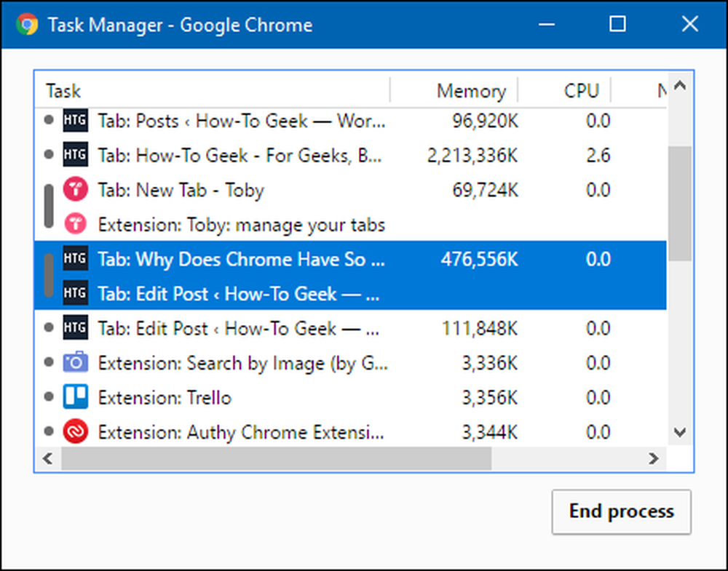The width and height of the screenshot is (728, 571).
Task: Click the vertical scrollbar down arrow
Action: 680,433
